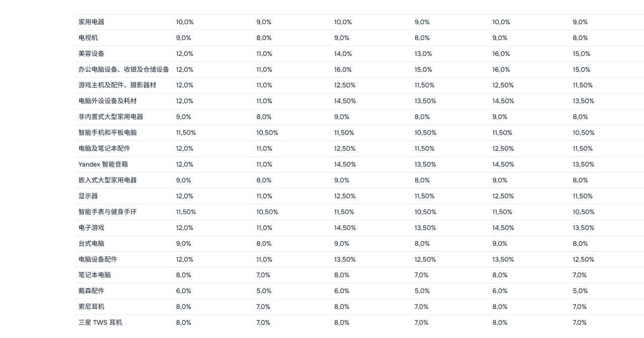Click the 家用电器 row label
The height and width of the screenshot is (338, 644).
[92, 22]
